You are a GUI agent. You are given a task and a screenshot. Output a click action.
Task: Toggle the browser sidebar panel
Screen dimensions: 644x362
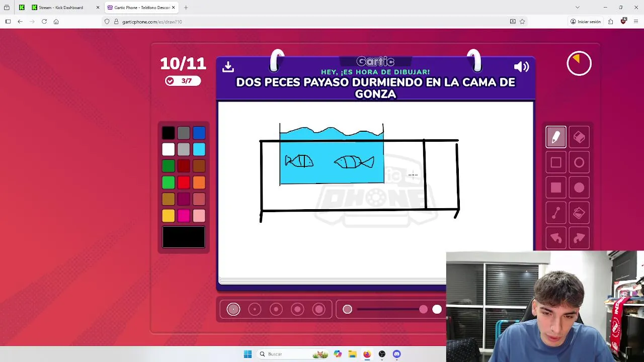[x=8, y=22]
